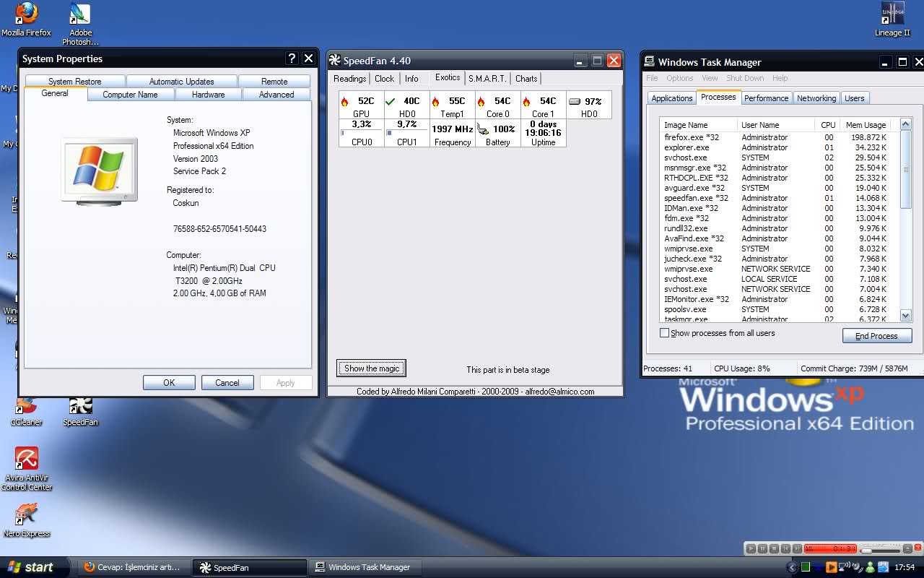Click the red restore button on mini player
Screen dimensions: 924x578
[x=918, y=547]
